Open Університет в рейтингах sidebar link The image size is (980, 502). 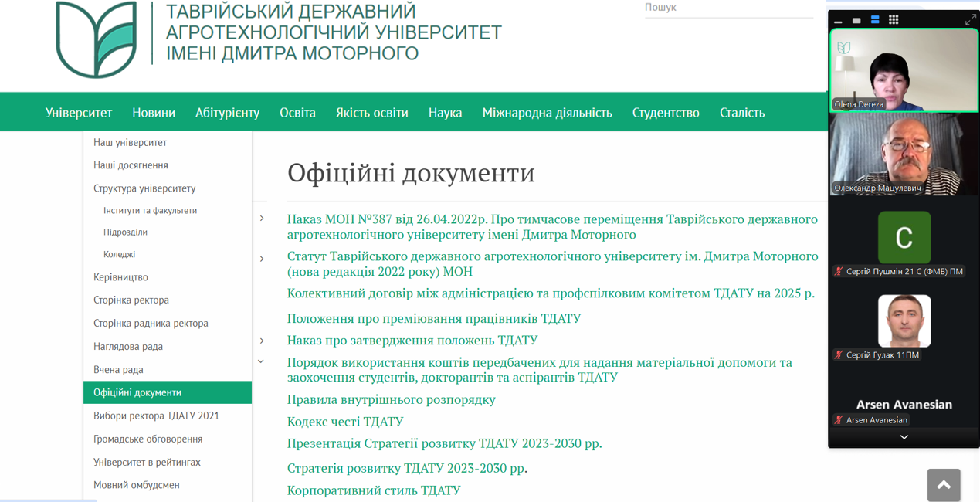point(147,462)
